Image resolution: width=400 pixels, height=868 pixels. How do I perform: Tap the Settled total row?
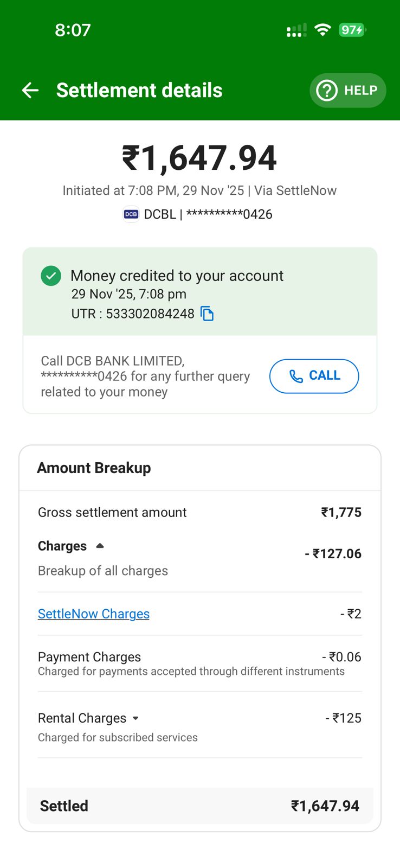pos(199,806)
